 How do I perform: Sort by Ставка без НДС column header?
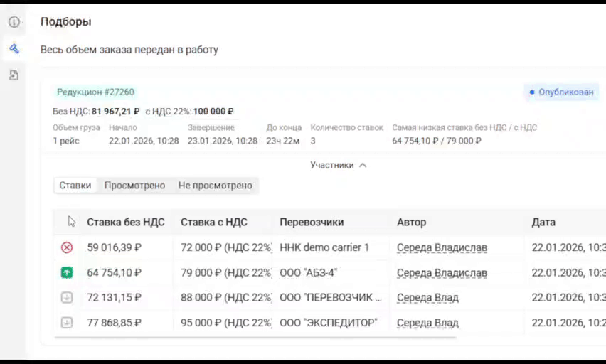125,222
